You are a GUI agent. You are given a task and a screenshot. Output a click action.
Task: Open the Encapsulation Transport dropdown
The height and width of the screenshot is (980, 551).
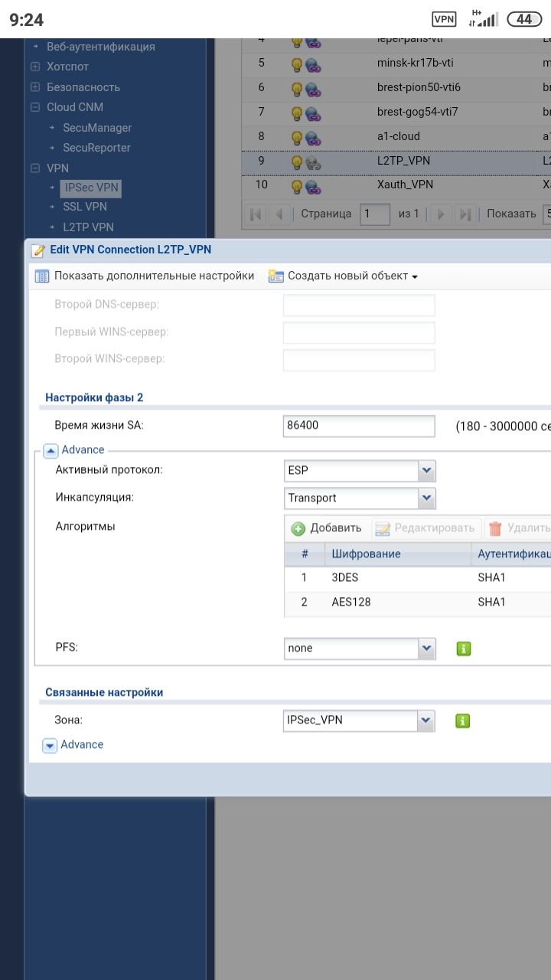click(x=427, y=498)
